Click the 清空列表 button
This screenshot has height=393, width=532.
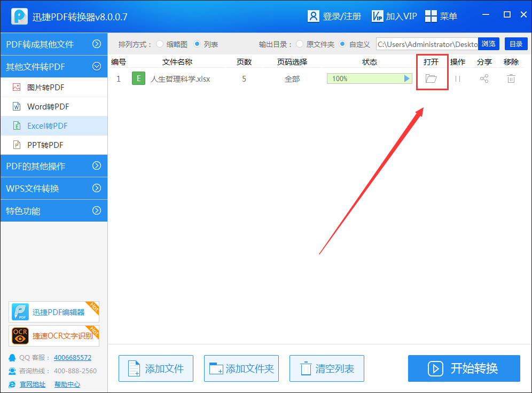click(327, 368)
